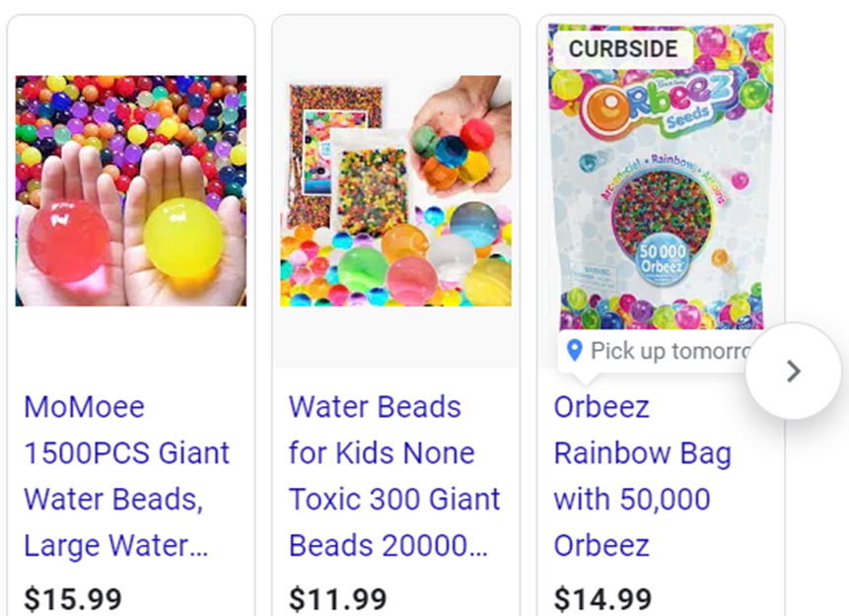Click the $11.99 price

pos(338,599)
